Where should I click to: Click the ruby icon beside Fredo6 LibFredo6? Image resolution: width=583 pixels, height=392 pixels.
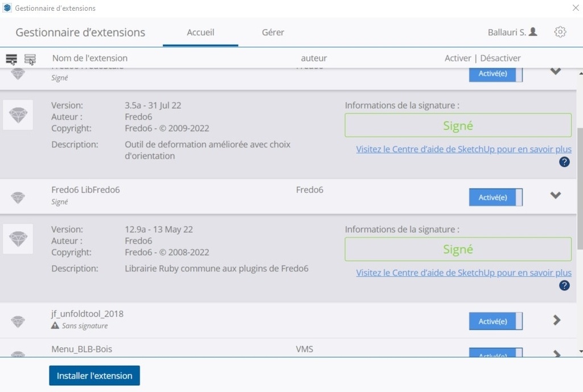[18, 197]
